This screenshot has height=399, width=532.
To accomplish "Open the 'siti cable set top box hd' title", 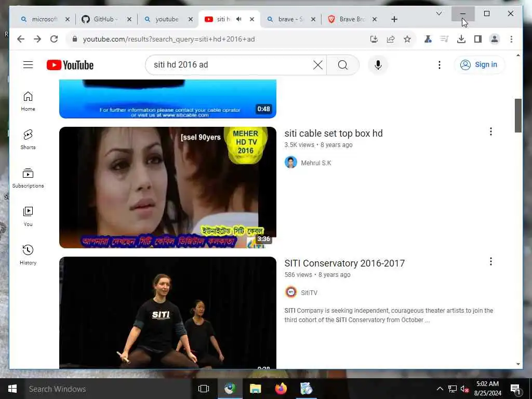I will coord(334,134).
